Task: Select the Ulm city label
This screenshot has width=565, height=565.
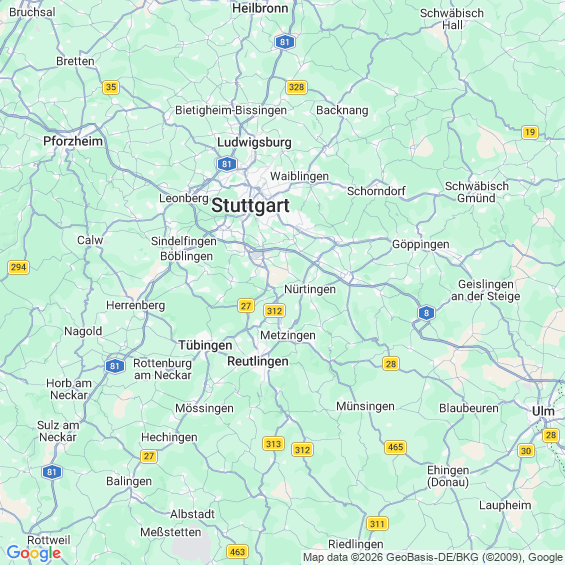Action: [543, 411]
